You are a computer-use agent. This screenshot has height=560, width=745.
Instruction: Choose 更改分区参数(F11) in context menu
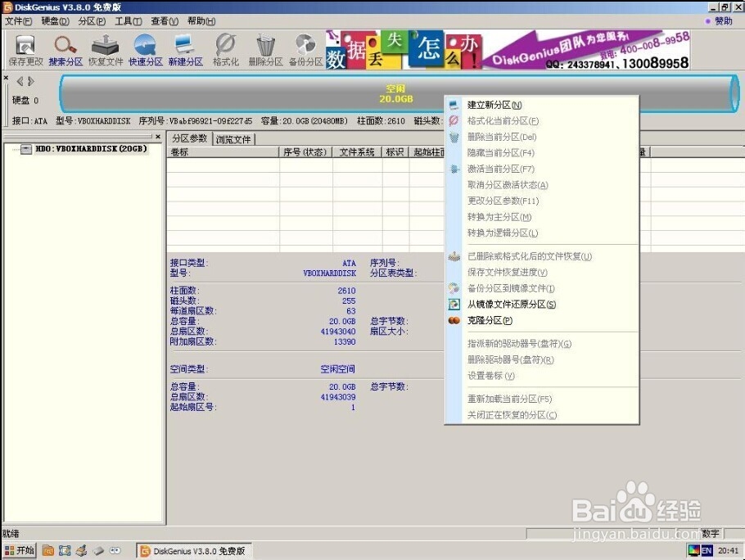pos(542,201)
